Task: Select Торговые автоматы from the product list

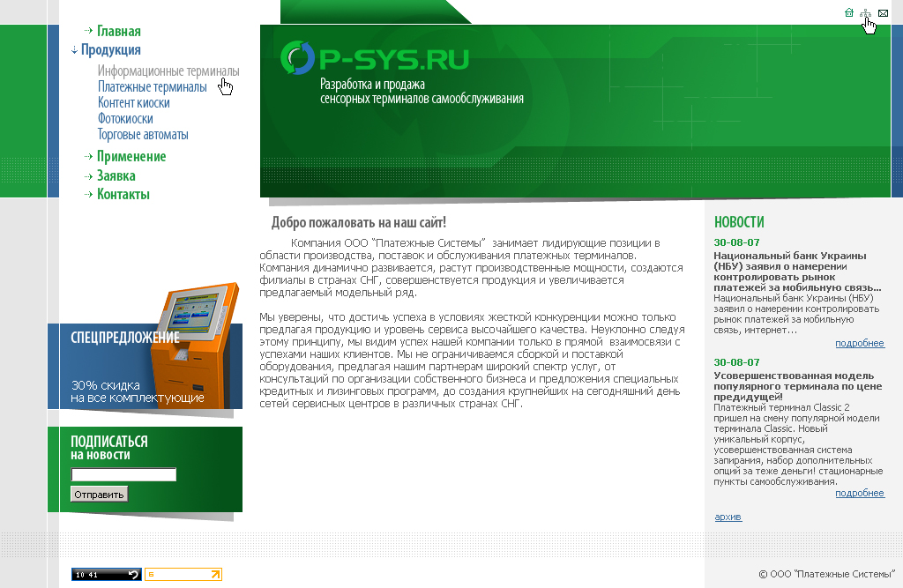Action: tap(145, 134)
